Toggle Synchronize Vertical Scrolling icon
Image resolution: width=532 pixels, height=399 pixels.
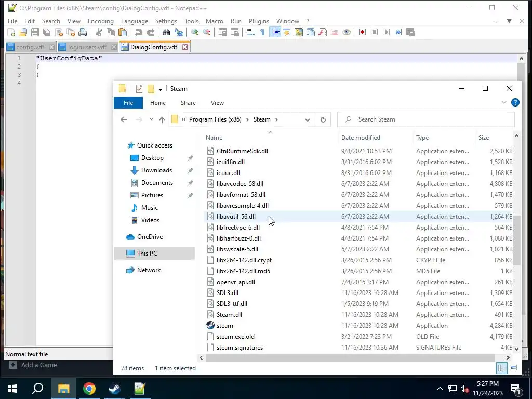pyautogui.click(x=222, y=32)
